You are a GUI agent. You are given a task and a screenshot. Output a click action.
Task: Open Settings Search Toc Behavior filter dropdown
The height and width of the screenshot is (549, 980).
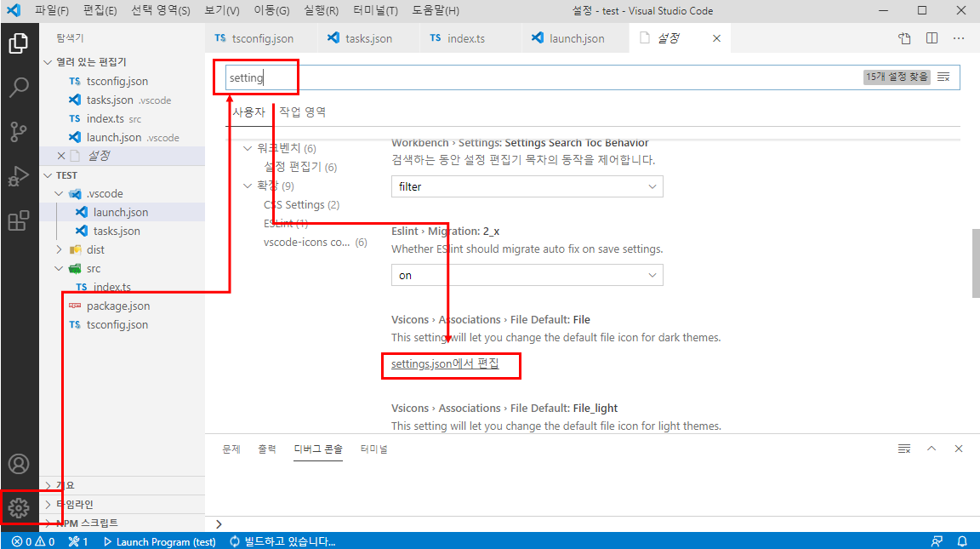(x=527, y=186)
